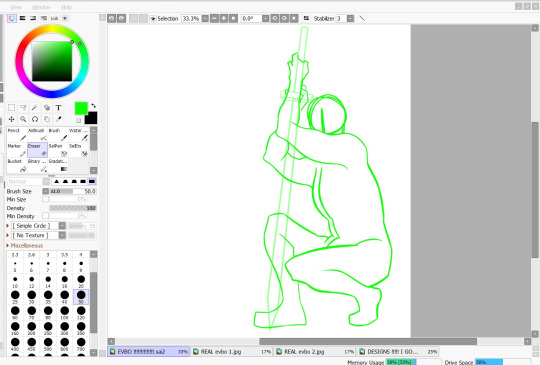Viewport: 540px width, 365px height.
Task: Reset the canvas rotation
Action: click(294, 18)
